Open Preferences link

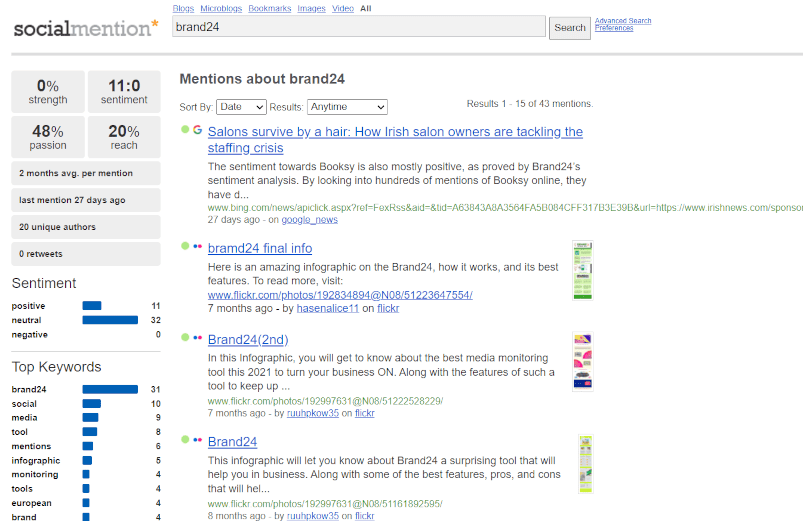point(614,28)
